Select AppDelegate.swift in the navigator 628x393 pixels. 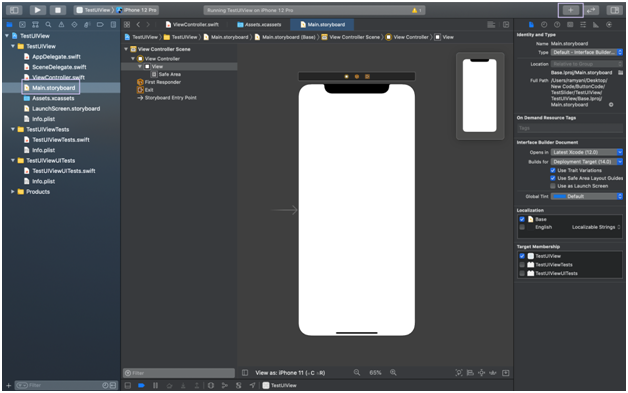(x=56, y=56)
